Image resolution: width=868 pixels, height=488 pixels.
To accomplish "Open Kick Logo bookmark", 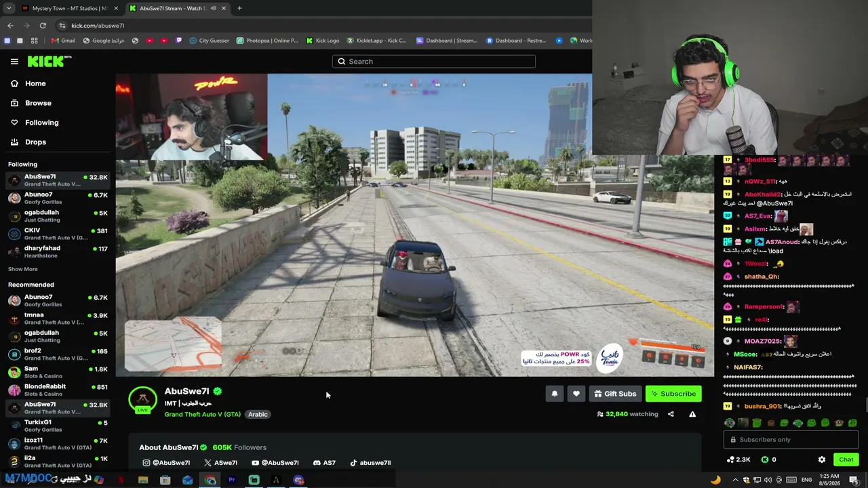I will pos(323,41).
